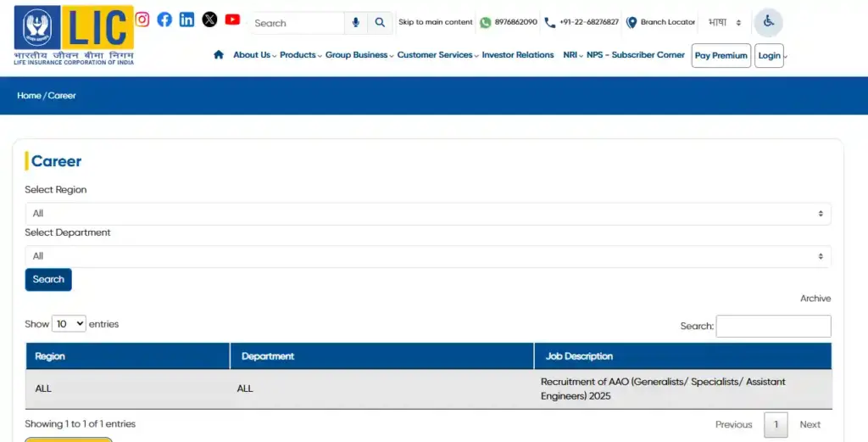Go to homepage via home icon

(x=219, y=55)
